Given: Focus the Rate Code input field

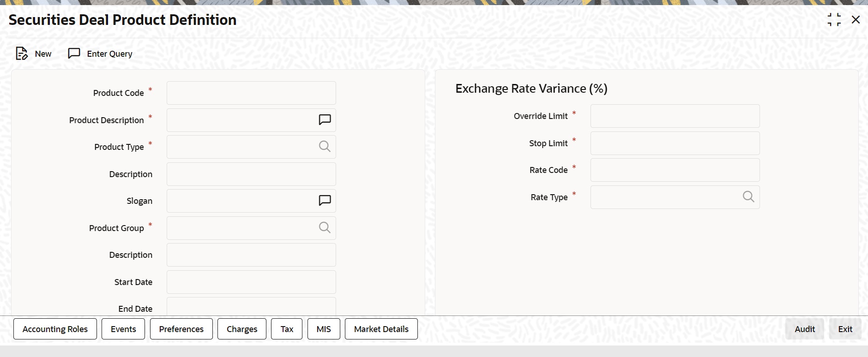Looking at the screenshot, I should coord(675,170).
